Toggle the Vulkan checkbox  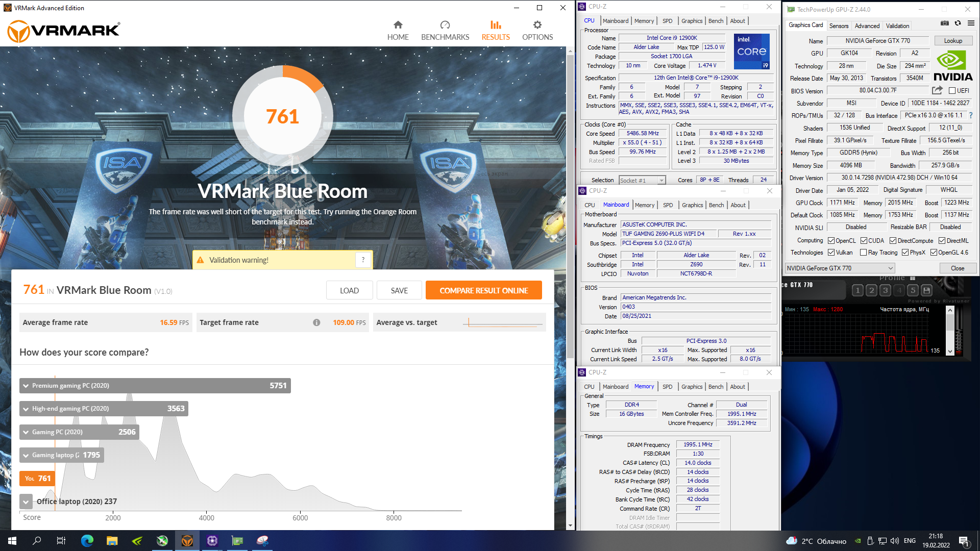831,253
